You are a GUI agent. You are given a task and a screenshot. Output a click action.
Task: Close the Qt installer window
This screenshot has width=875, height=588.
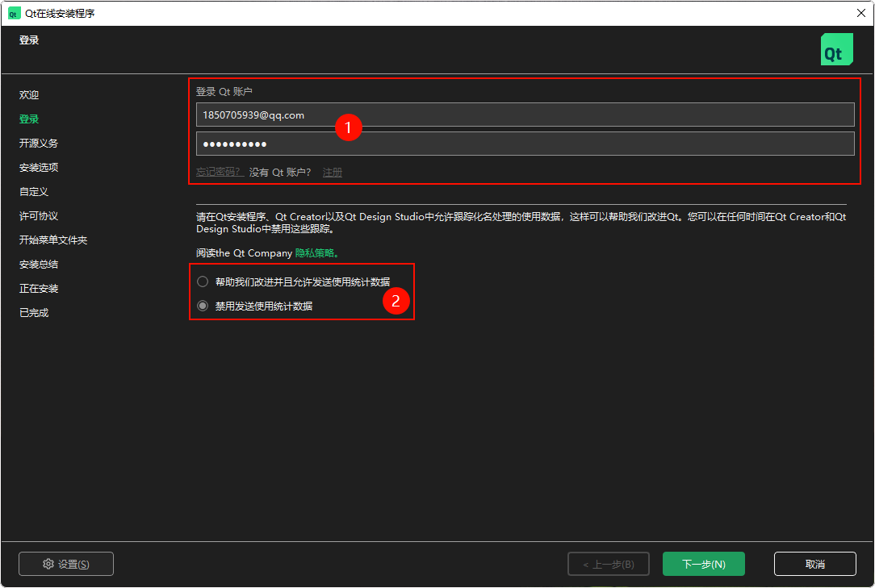click(x=860, y=14)
